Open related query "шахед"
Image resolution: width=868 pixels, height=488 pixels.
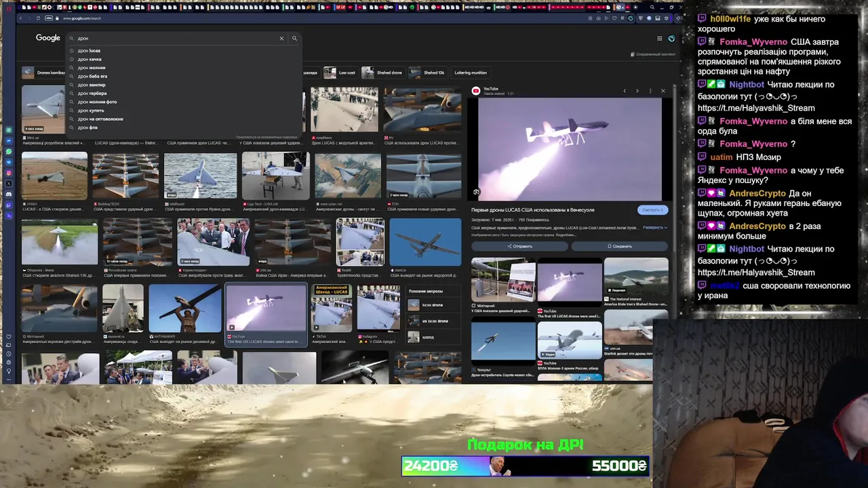click(432, 337)
